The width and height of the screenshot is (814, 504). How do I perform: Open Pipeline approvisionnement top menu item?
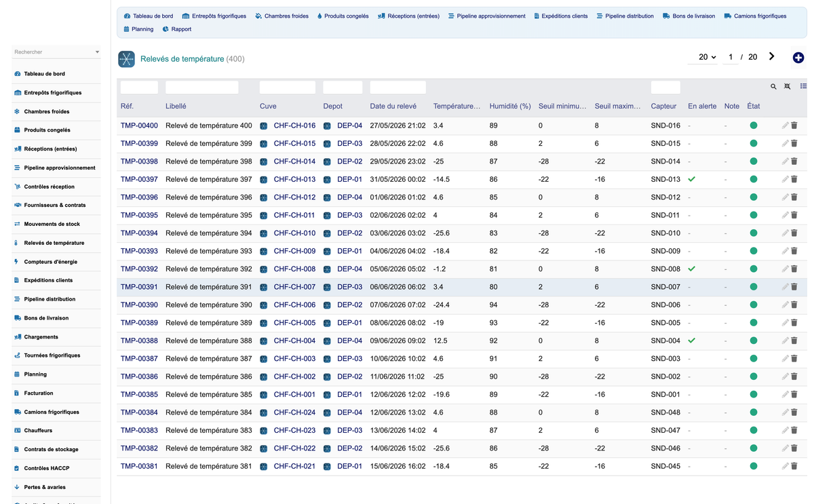(x=486, y=16)
